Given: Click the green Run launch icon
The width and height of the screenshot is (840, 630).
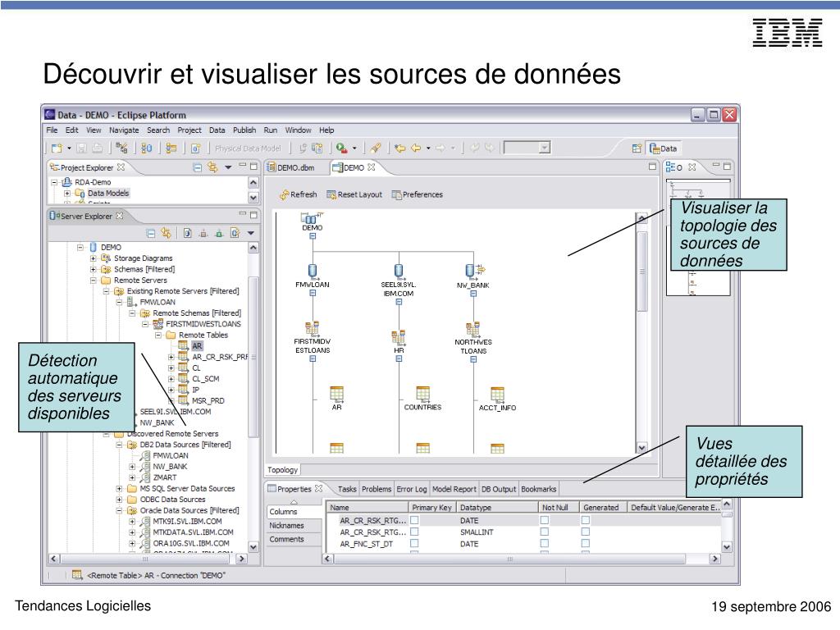Looking at the screenshot, I should coord(341,148).
